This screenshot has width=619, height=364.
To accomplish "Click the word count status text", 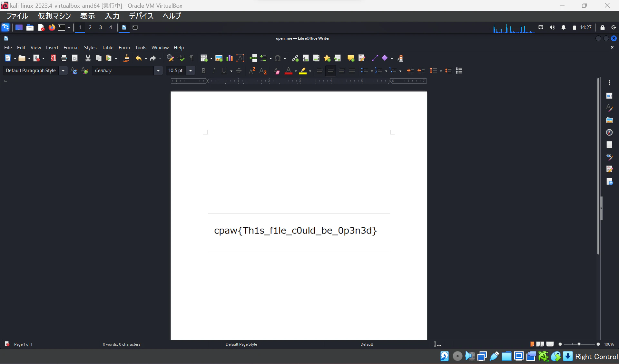I will 122,344.
